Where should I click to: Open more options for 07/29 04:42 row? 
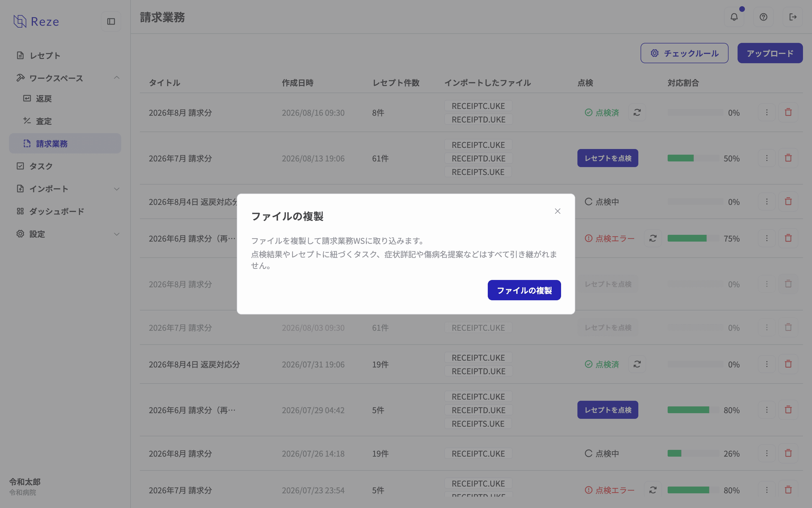tap(767, 410)
